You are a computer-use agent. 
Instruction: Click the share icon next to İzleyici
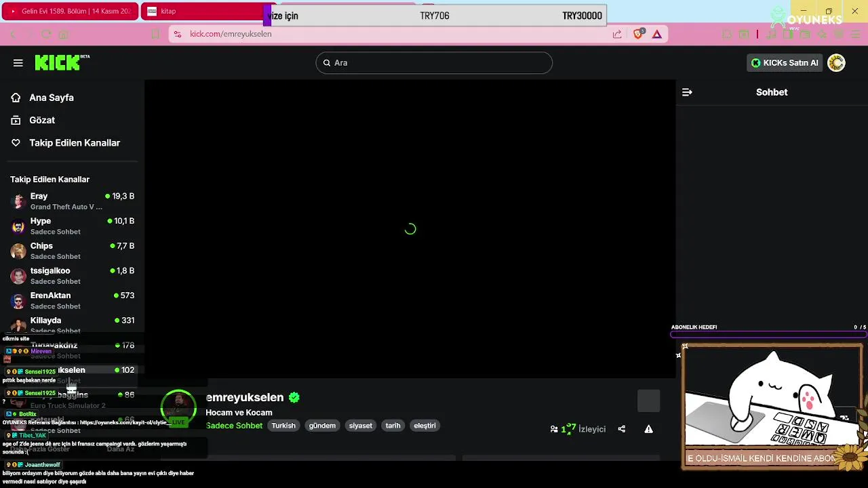(x=621, y=429)
